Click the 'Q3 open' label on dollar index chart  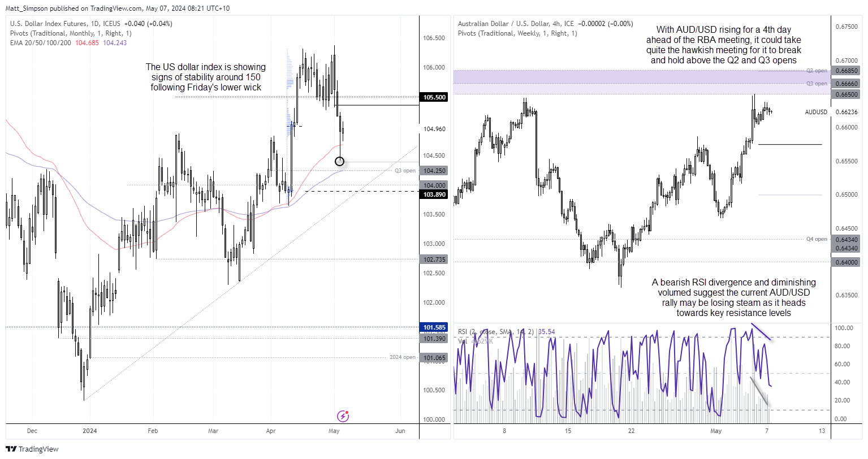(405, 171)
